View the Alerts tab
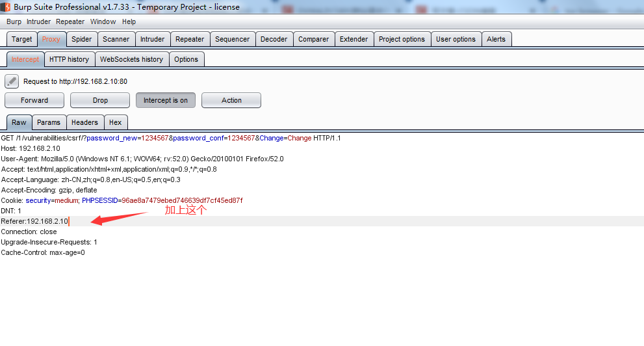Viewport: 644px width, 346px height. pyautogui.click(x=496, y=39)
